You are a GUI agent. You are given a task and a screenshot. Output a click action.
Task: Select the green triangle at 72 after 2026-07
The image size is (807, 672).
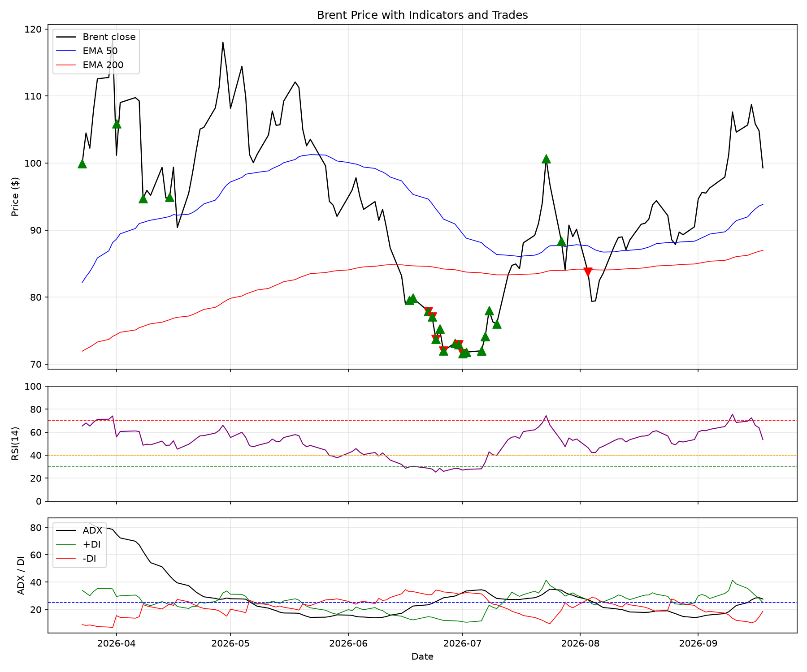pyautogui.click(x=482, y=350)
